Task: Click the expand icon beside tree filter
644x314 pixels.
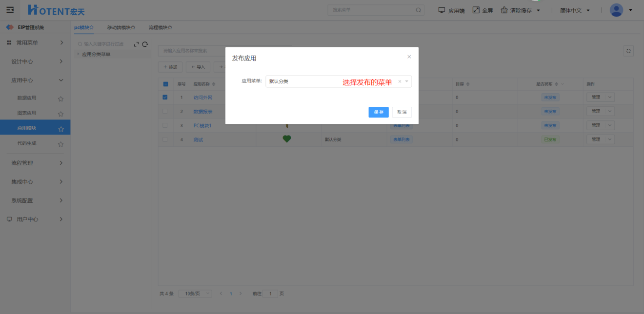Action: pyautogui.click(x=136, y=44)
